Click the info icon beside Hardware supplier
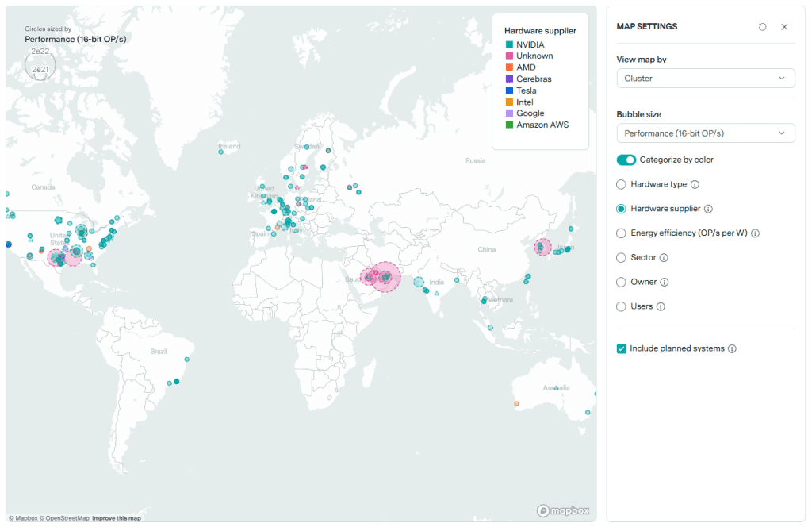The width and height of the screenshot is (812, 527). pos(708,209)
